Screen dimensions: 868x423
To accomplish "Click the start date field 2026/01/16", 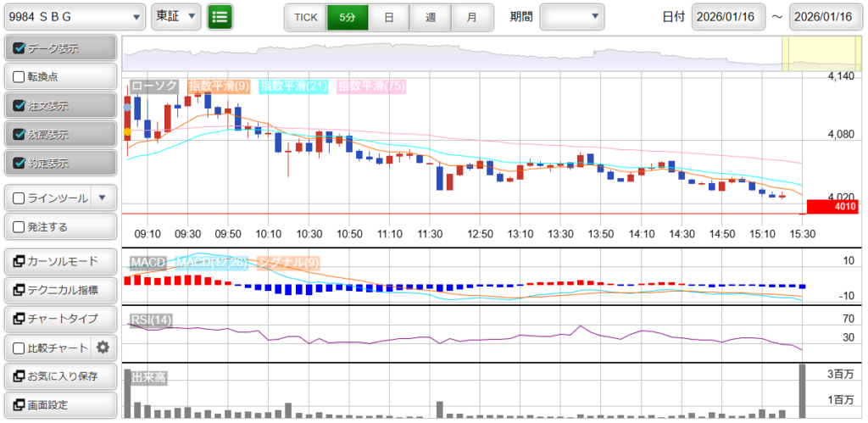I will tap(727, 17).
